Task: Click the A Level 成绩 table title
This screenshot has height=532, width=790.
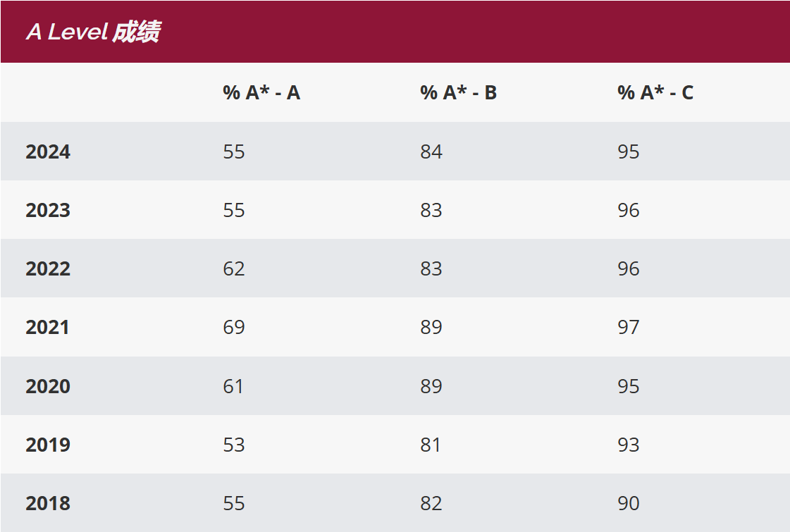Action: point(93,32)
